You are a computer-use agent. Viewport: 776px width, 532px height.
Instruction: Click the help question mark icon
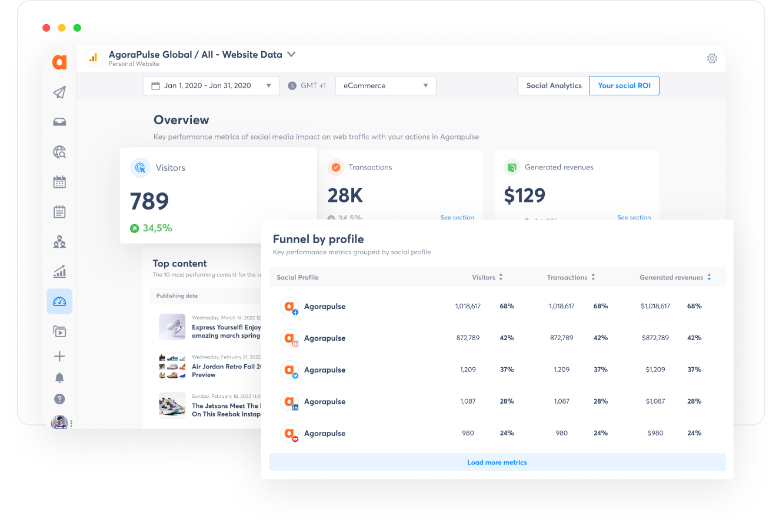click(59, 399)
